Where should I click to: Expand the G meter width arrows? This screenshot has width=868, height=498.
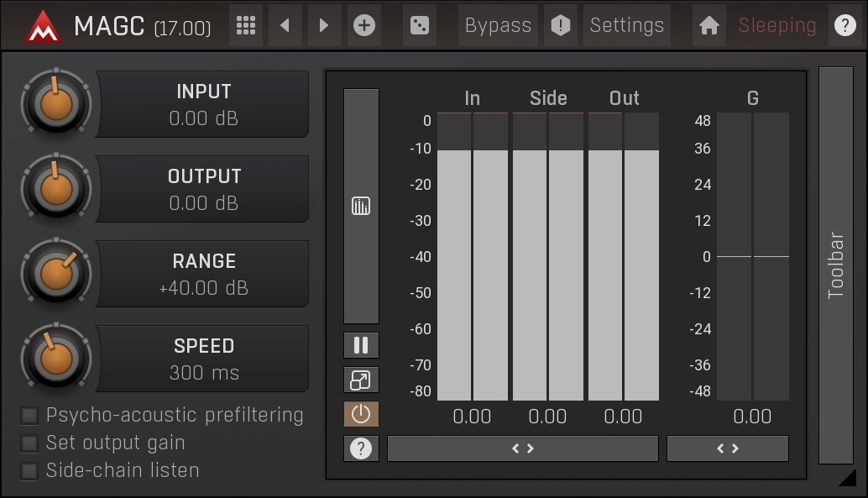pyautogui.click(x=727, y=448)
